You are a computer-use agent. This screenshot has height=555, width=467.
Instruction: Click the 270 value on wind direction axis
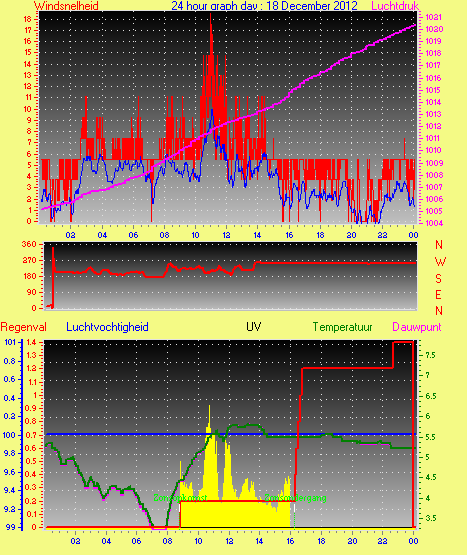coord(29,260)
